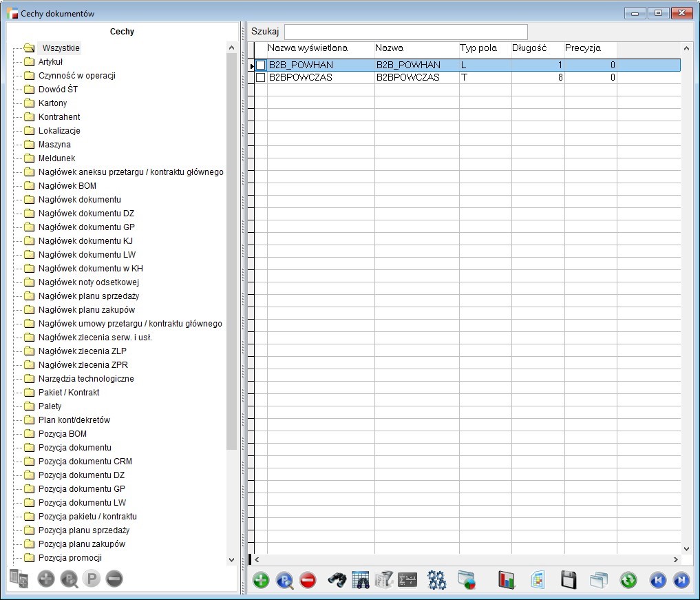
Task: Open the binoculars search tool
Action: (x=337, y=581)
